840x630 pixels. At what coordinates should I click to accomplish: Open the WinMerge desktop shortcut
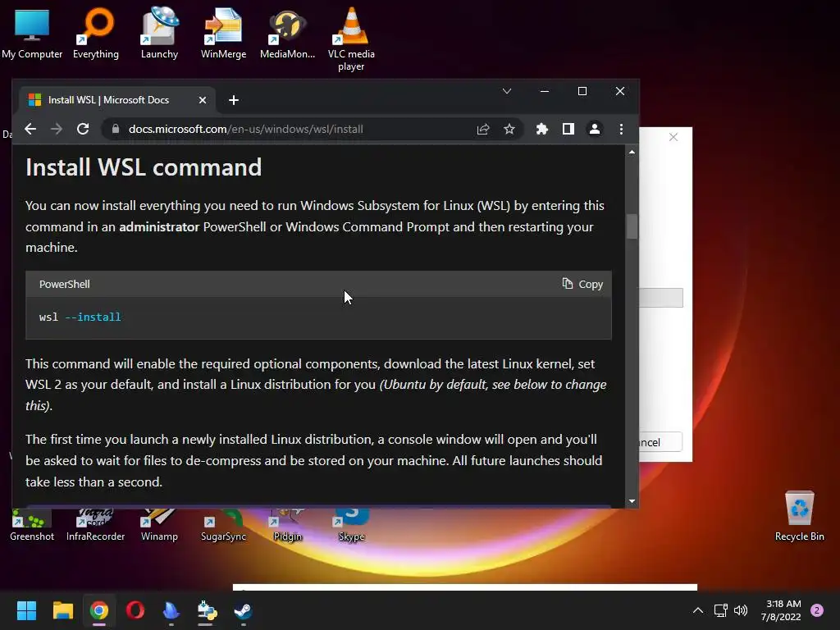(223, 33)
